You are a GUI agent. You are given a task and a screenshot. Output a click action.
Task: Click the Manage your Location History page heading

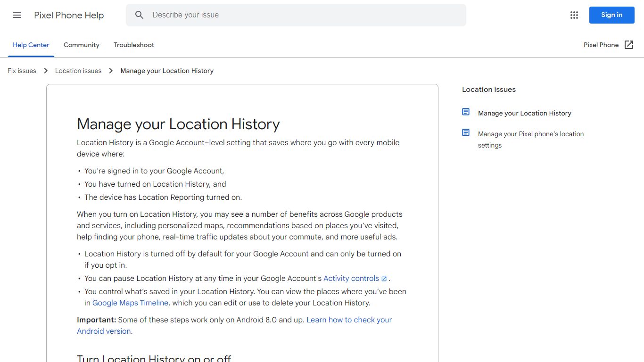point(178,124)
